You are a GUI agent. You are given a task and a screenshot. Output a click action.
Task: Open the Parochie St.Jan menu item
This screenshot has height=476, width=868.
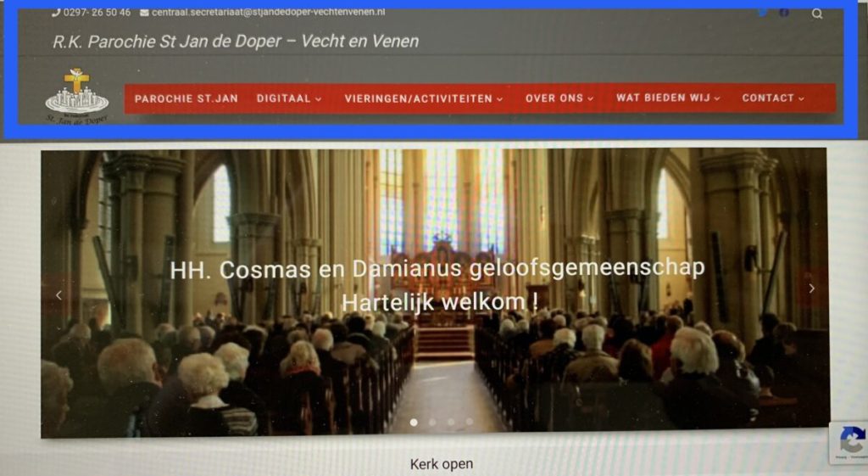[186, 98]
